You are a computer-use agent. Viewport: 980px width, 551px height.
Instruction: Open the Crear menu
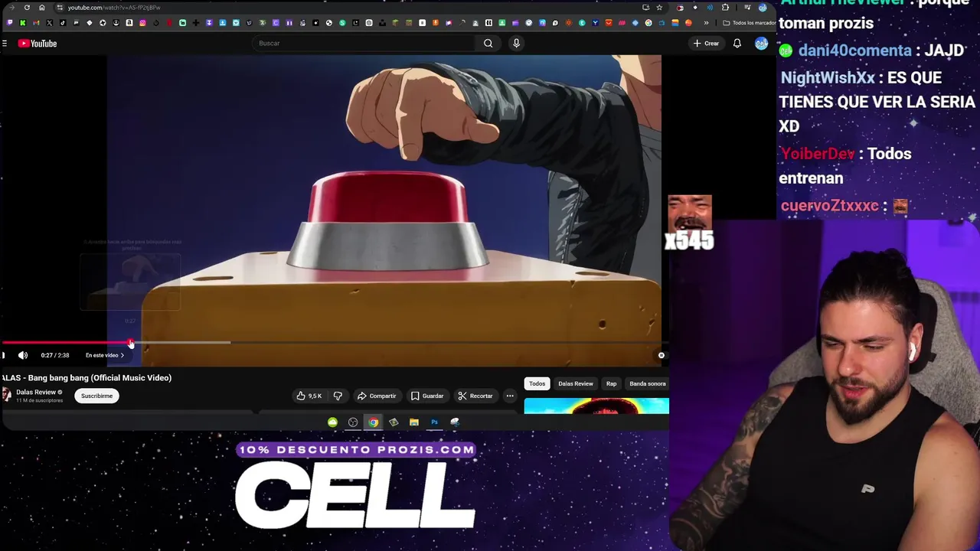[706, 44]
